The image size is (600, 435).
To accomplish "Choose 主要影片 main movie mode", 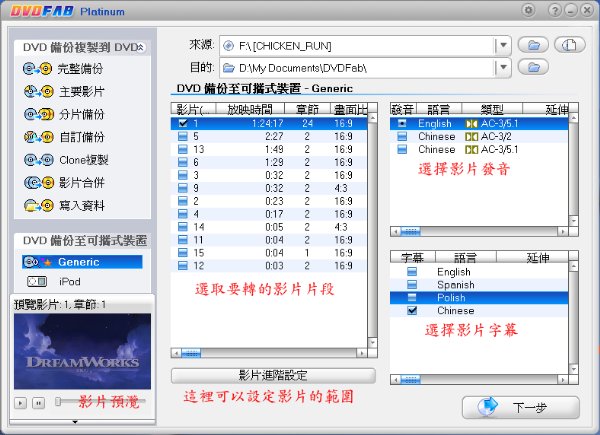I will (68, 92).
